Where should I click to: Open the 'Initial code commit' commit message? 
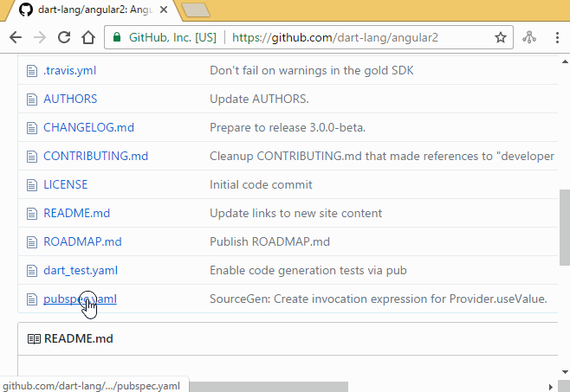coord(261,184)
